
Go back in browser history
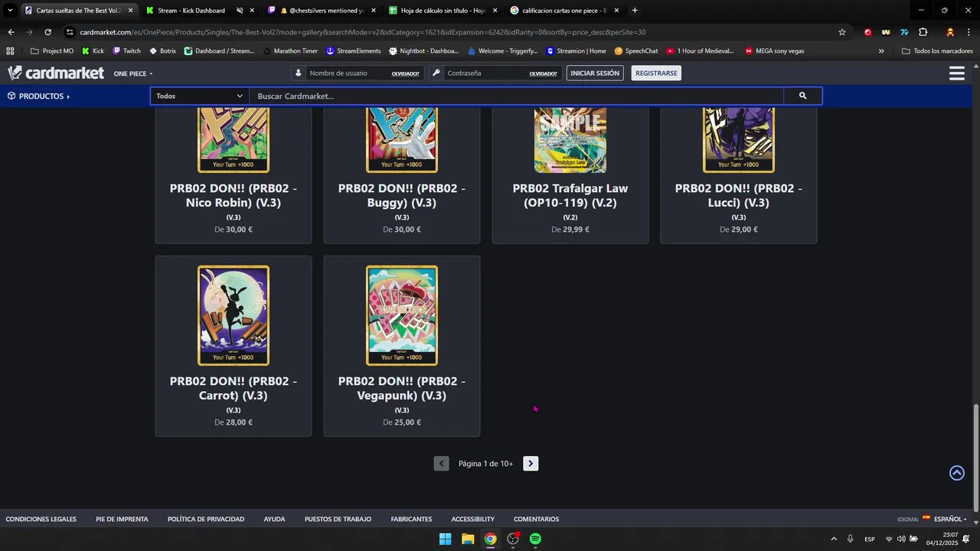[11, 32]
